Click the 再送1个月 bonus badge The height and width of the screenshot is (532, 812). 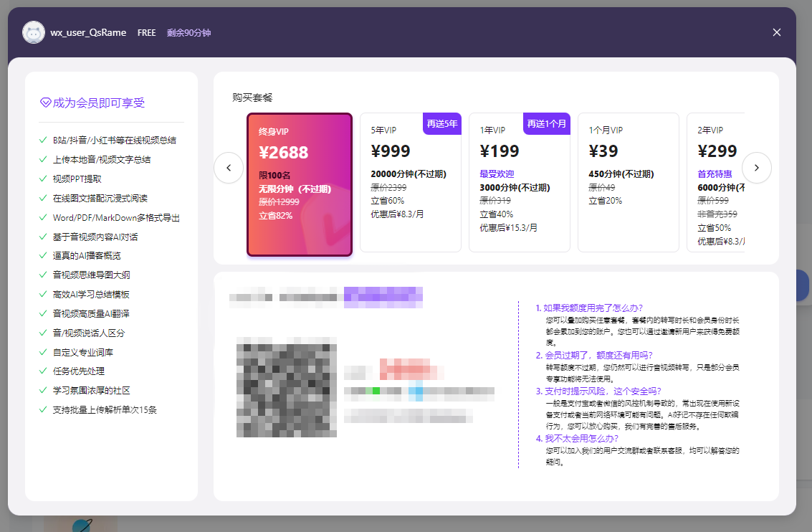(547, 123)
